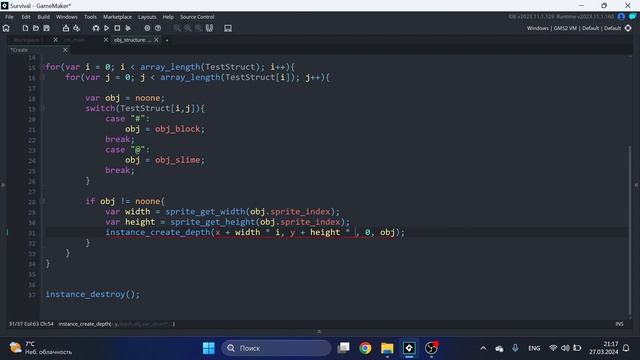640x360 pixels.
Task: Click the obj_block identifier in code
Action: (x=178, y=129)
